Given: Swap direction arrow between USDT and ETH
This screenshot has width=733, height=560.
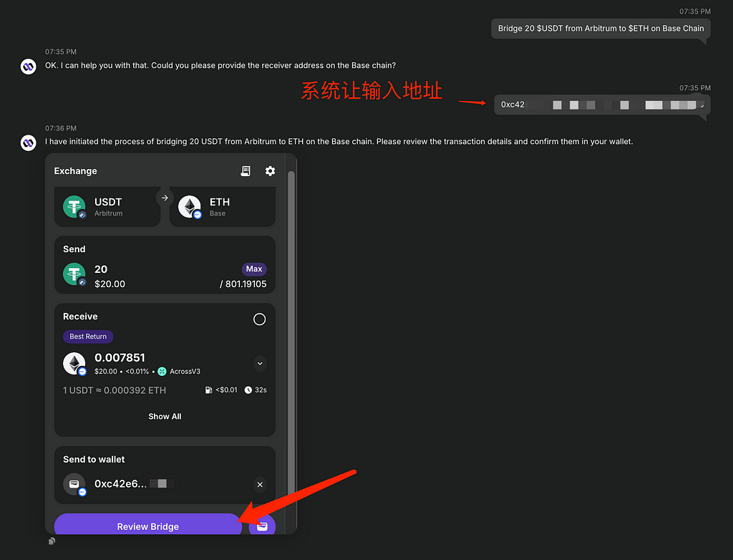Looking at the screenshot, I should [x=165, y=198].
